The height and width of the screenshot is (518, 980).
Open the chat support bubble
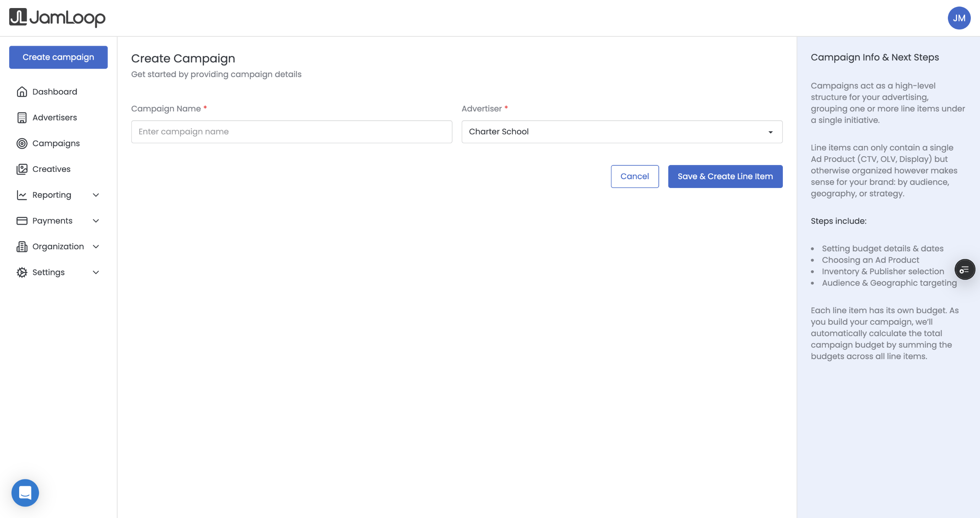coord(25,493)
